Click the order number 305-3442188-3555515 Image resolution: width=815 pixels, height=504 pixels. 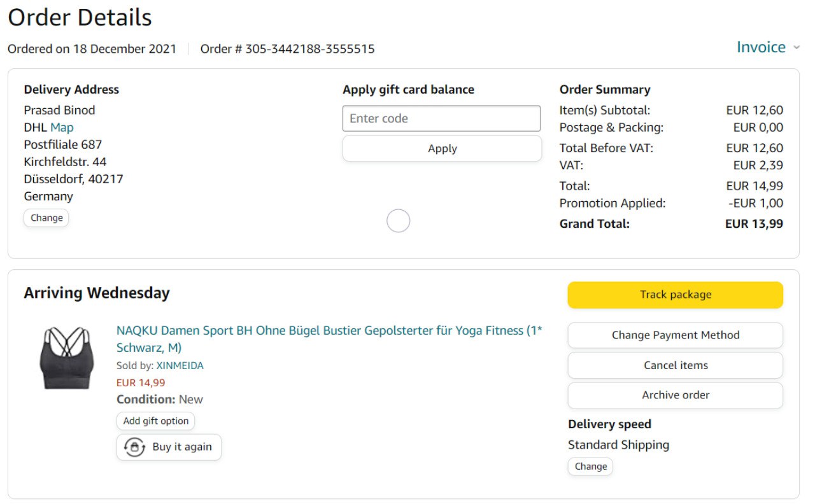tap(309, 49)
